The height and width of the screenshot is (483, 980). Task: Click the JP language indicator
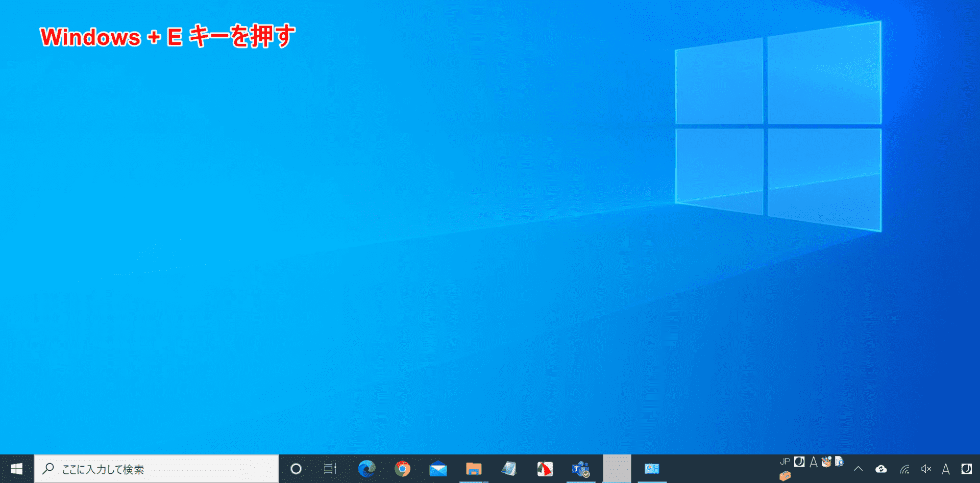[x=785, y=462]
